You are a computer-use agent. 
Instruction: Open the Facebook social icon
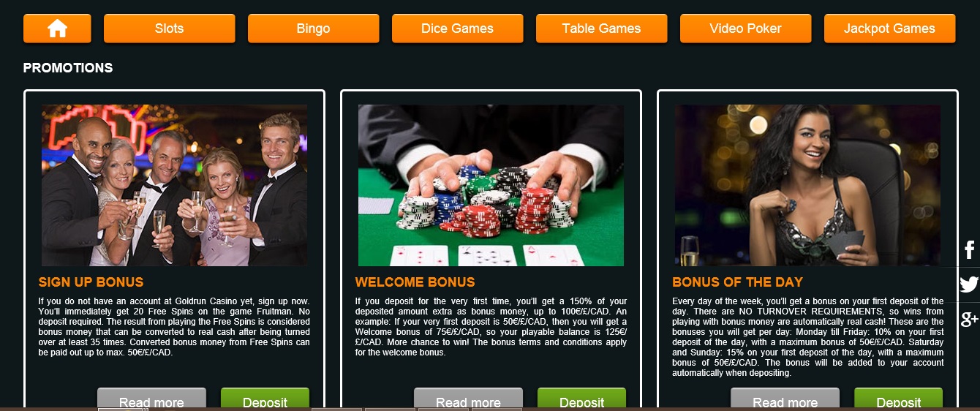(x=969, y=250)
